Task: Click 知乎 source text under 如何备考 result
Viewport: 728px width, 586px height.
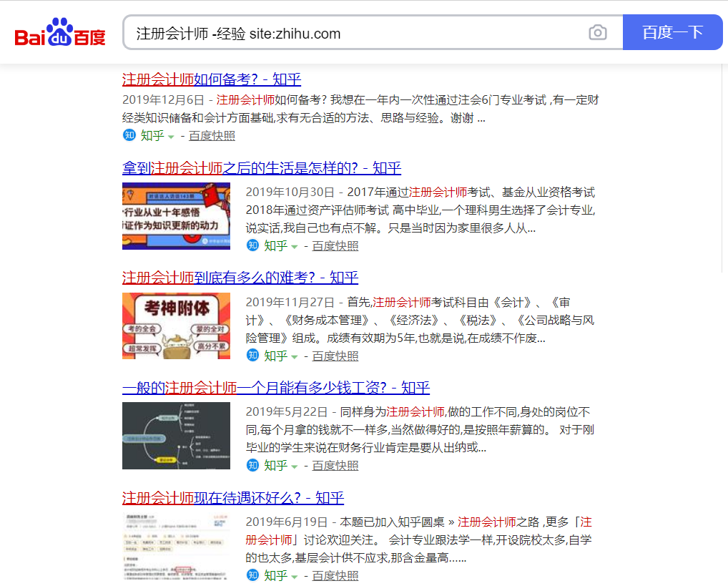Action: [152, 136]
